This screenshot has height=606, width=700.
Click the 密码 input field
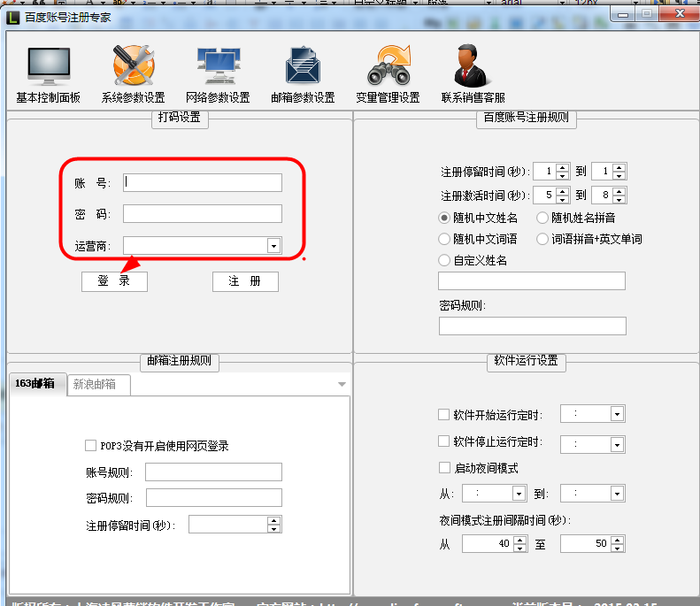tap(203, 214)
